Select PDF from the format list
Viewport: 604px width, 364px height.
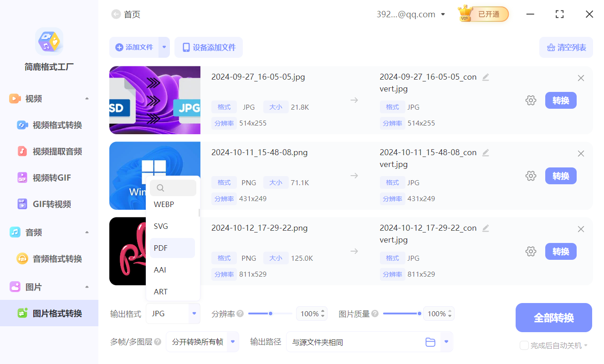[160, 248]
